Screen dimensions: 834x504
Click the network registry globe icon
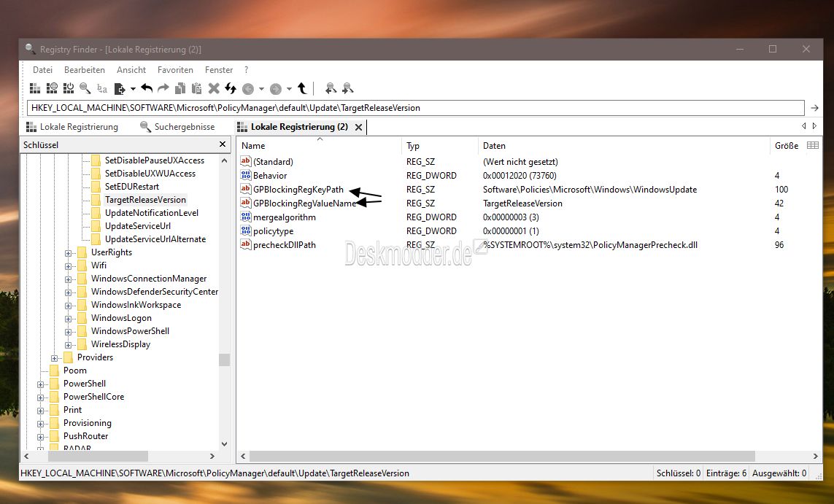tap(52, 88)
